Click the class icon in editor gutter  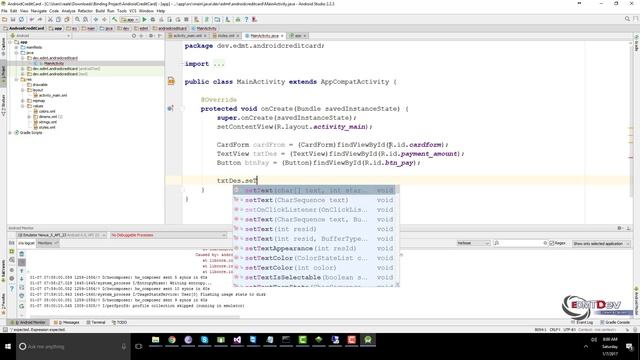click(171, 81)
